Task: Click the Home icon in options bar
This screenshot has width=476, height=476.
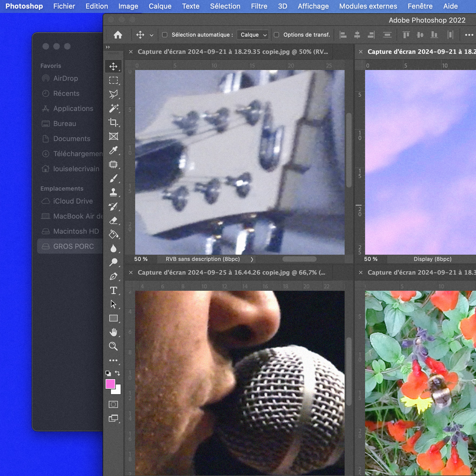Action: [118, 35]
